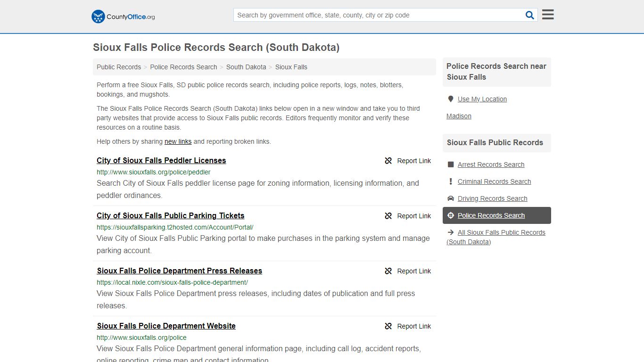
Task: Click the Police Records crosshair icon
Action: pos(451,215)
